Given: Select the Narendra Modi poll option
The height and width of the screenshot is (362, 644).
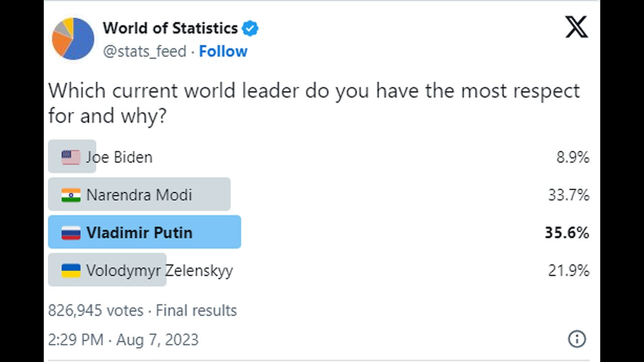Looking at the screenshot, I should click(x=318, y=195).
